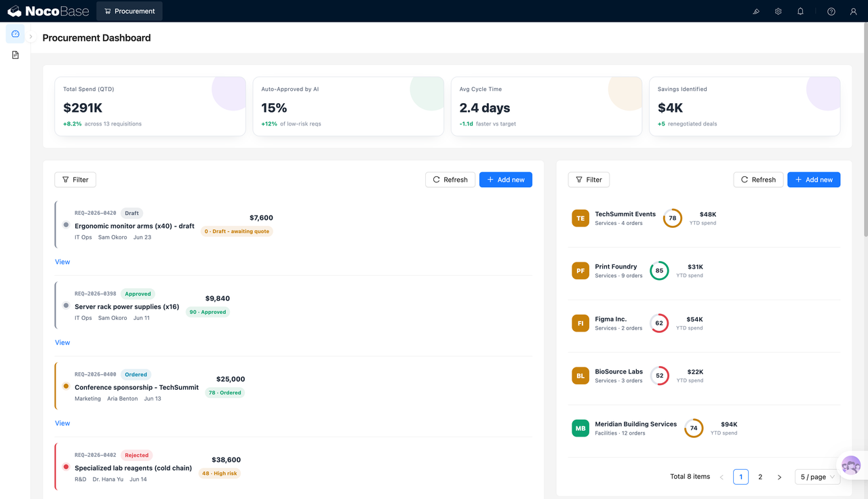Click the $94K YTD spend value
Viewport: 868px width, 499px height.
(729, 424)
